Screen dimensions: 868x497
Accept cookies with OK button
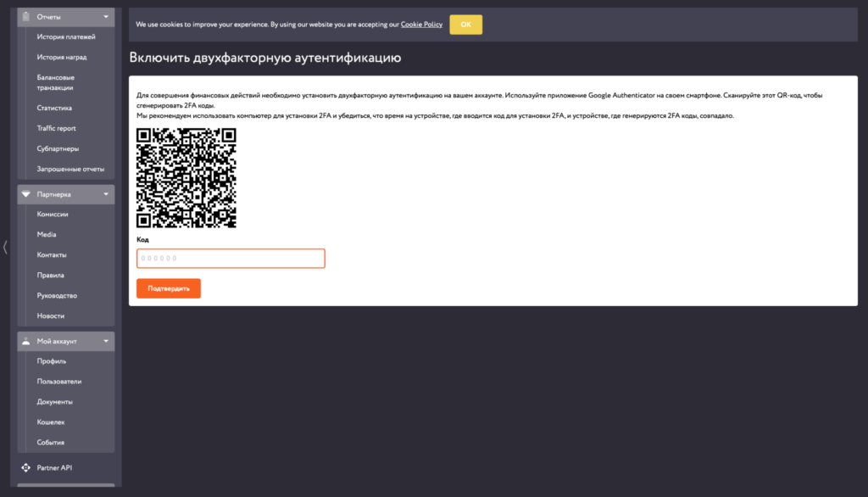(x=465, y=25)
